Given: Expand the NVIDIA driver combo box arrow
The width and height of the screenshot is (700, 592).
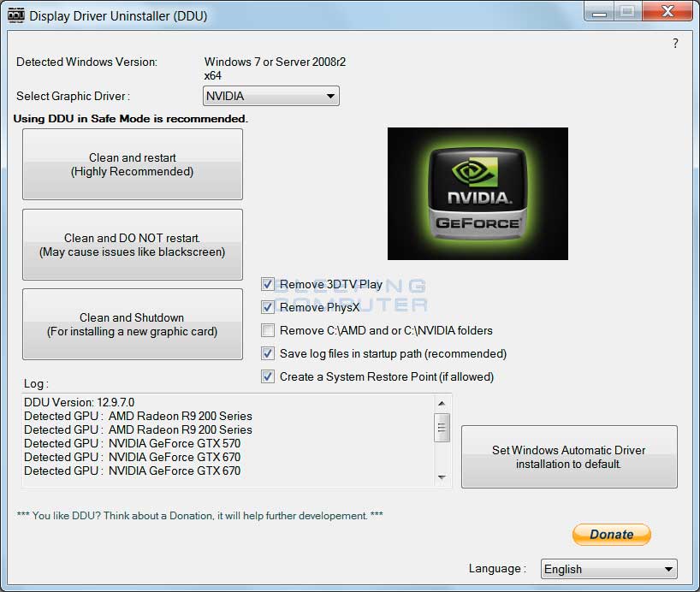Looking at the screenshot, I should point(330,96).
